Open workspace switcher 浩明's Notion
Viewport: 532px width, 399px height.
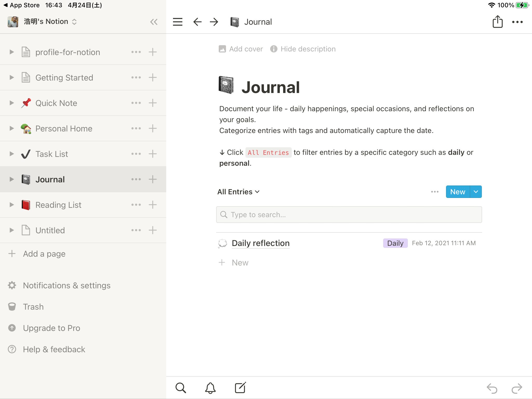[x=42, y=22]
